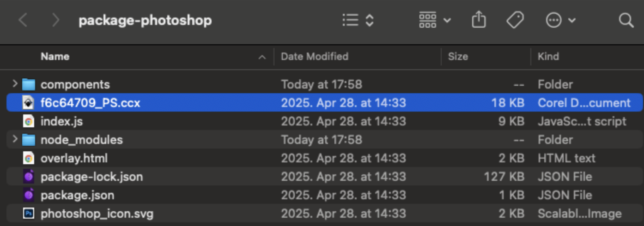The width and height of the screenshot is (644, 226).
Task: Open the Group by grid dropdown
Action: click(x=434, y=20)
